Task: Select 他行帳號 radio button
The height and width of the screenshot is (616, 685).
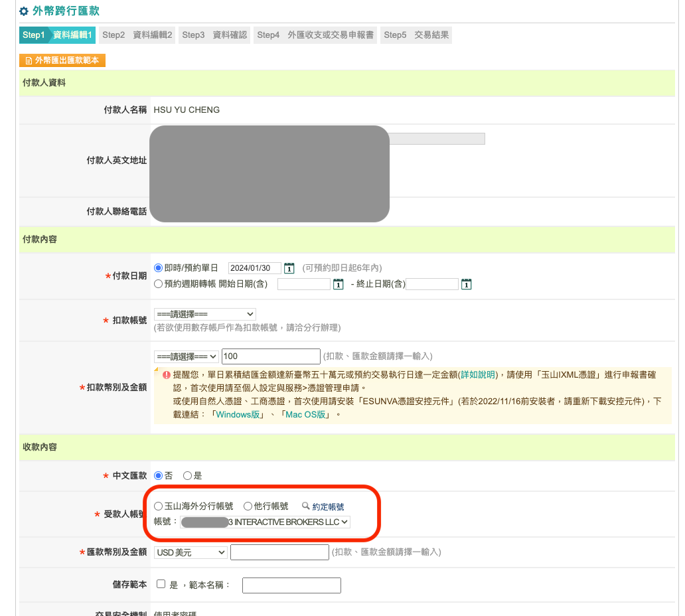Action: (248, 506)
